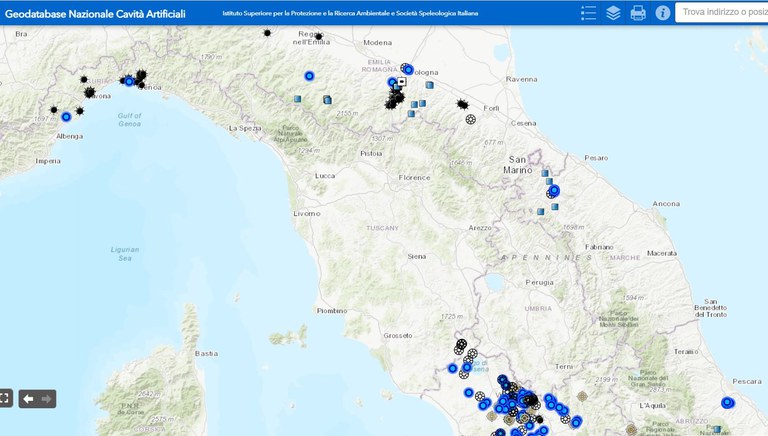Image resolution: width=768 pixels, height=436 pixels.
Task: Toggle full extent view button
Action: point(5,398)
